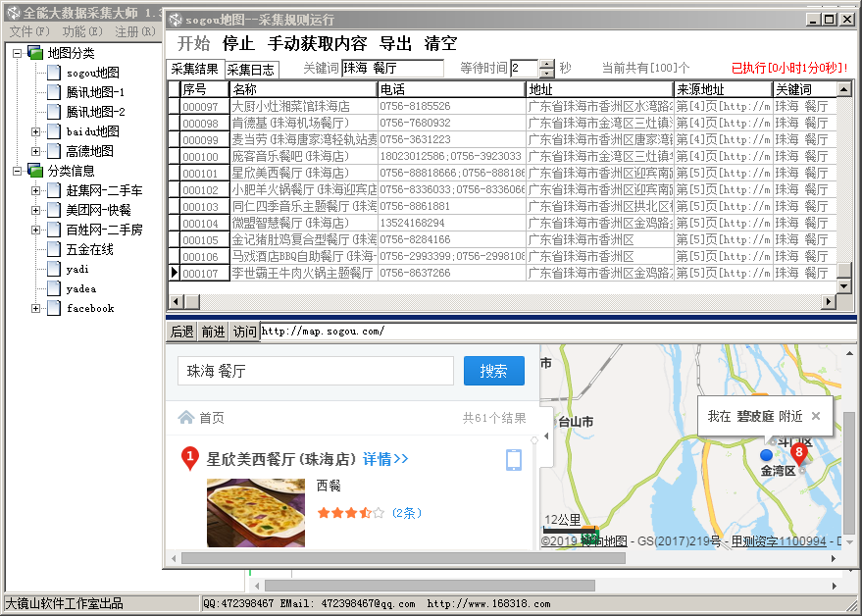Click the blue location dot on map
The width and height of the screenshot is (862, 616).
tap(766, 455)
